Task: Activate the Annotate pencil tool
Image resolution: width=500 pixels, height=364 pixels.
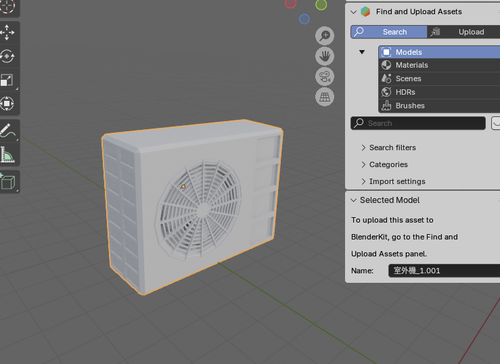Action: point(8,131)
